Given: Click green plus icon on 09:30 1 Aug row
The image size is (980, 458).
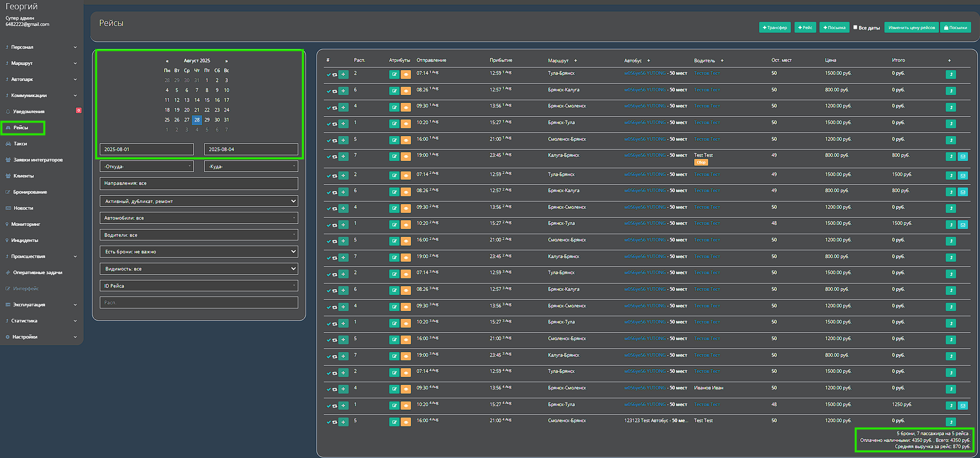Looking at the screenshot, I should click(343, 107).
